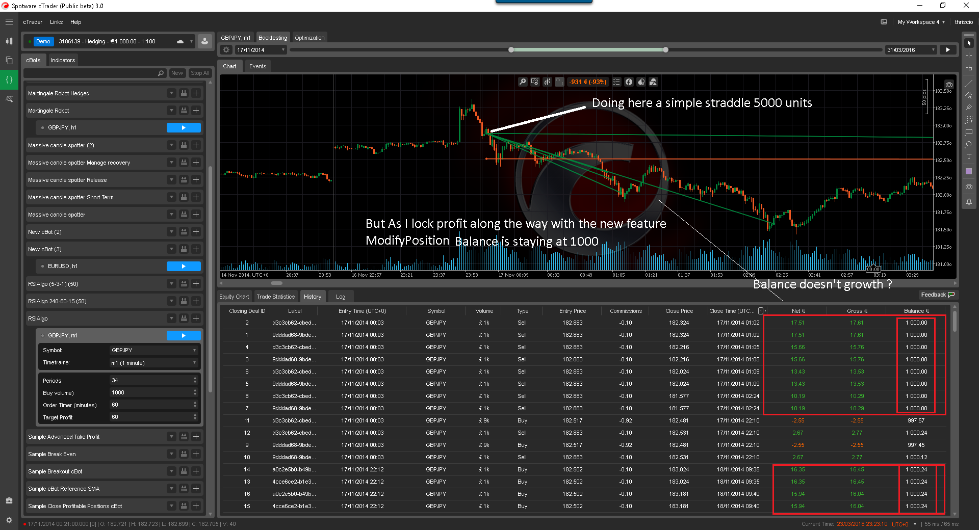
Task: Pick the purple drawing color swatch
Action: [969, 172]
